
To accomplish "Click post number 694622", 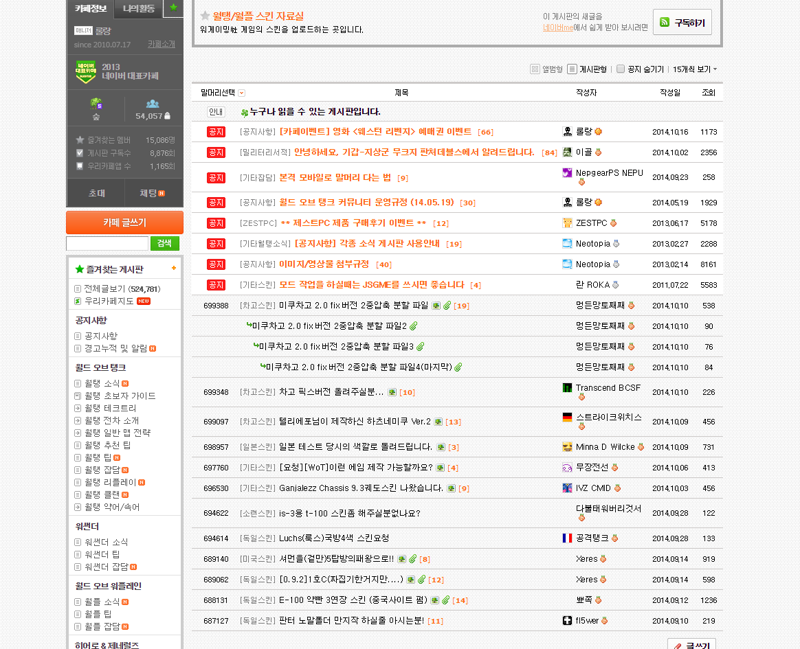I will [216, 513].
